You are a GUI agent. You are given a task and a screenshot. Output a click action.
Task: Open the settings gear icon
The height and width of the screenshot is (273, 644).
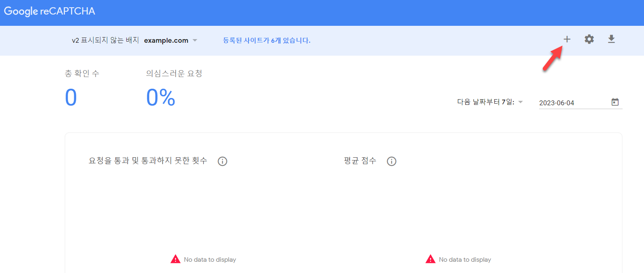[589, 39]
